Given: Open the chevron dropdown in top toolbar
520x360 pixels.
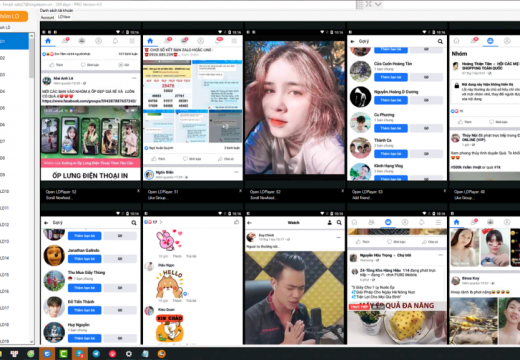Looking at the screenshot, I should pyautogui.click(x=378, y=4).
